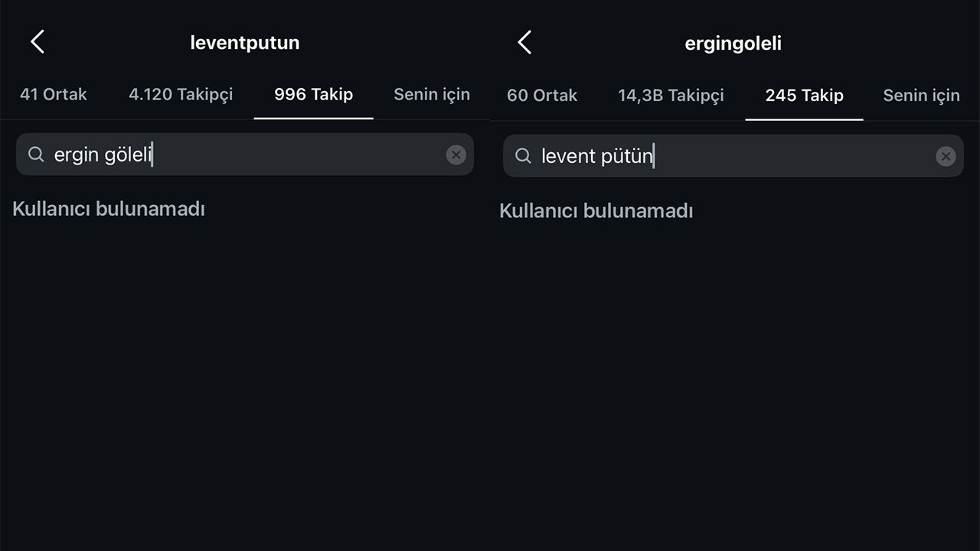Viewport: 980px width, 551px height.
Task: Tap the ergingoleli username title
Action: click(x=733, y=44)
